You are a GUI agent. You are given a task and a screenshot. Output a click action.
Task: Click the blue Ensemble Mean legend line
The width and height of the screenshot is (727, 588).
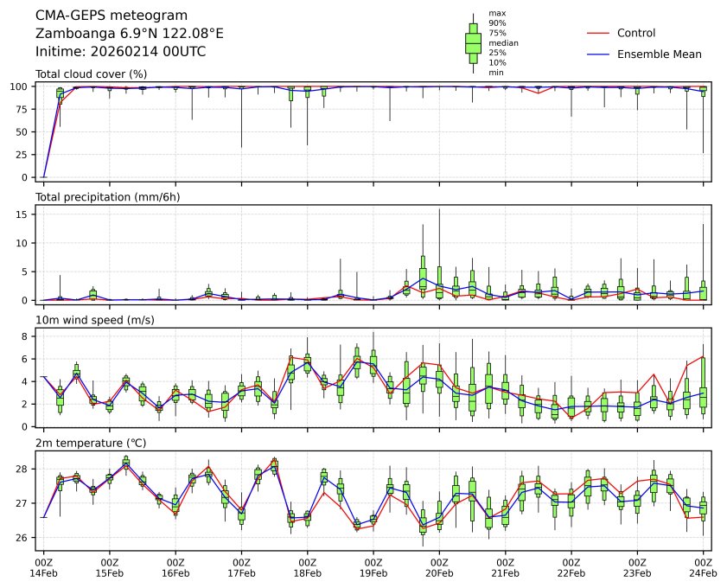pos(598,54)
